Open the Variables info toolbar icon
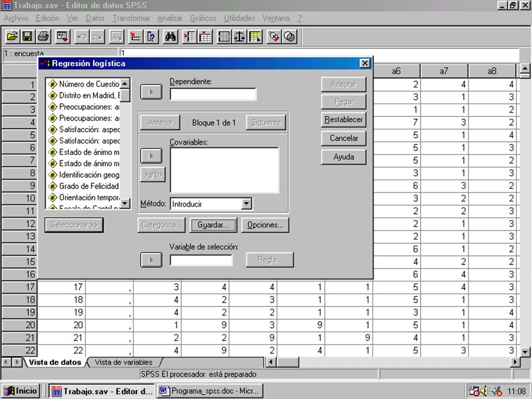The height and width of the screenshot is (399, 532). [151, 37]
